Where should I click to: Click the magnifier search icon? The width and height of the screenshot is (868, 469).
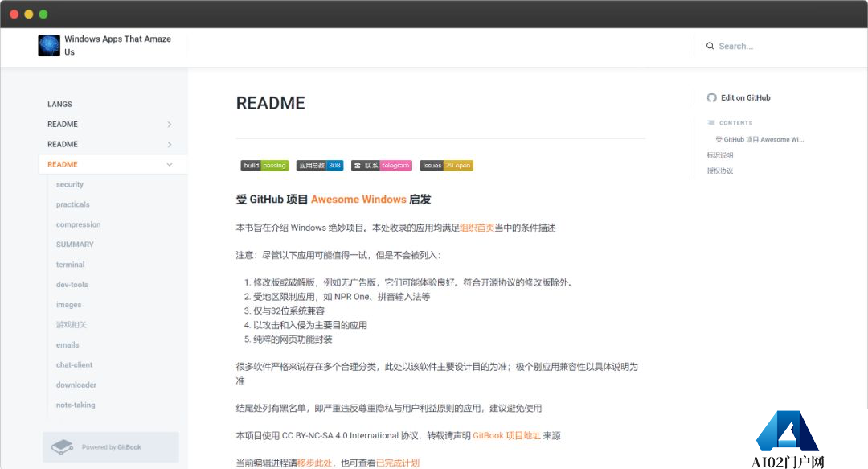(x=710, y=46)
